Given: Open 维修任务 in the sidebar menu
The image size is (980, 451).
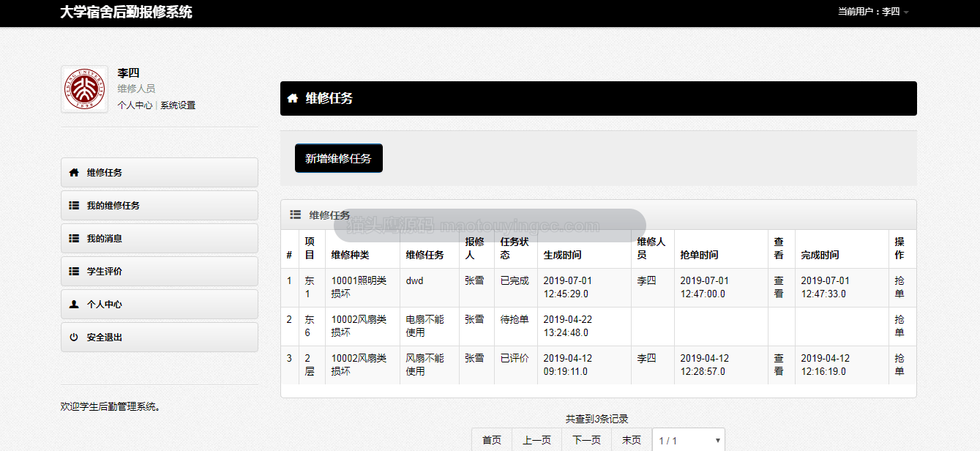Looking at the screenshot, I should [160, 173].
